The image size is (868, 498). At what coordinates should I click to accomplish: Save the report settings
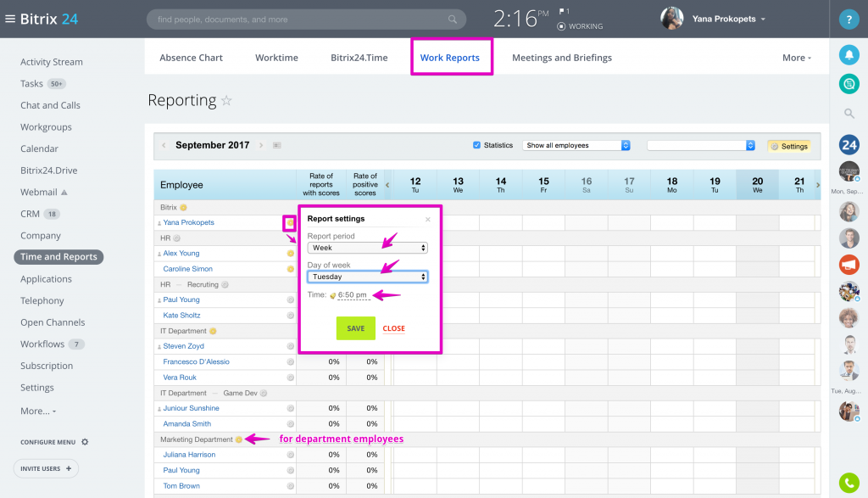click(x=356, y=328)
